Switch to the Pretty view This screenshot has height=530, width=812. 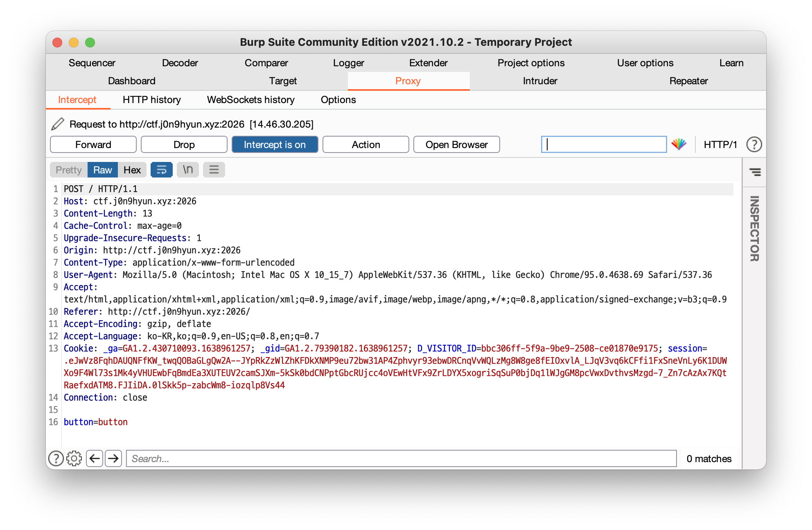click(x=69, y=170)
